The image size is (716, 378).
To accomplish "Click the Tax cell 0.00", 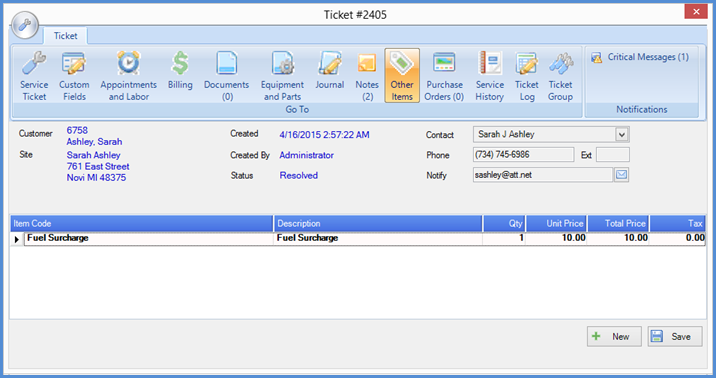I will [678, 238].
